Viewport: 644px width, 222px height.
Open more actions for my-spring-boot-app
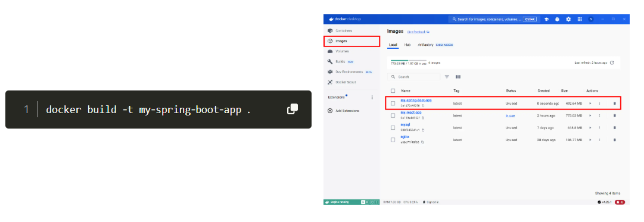click(600, 104)
